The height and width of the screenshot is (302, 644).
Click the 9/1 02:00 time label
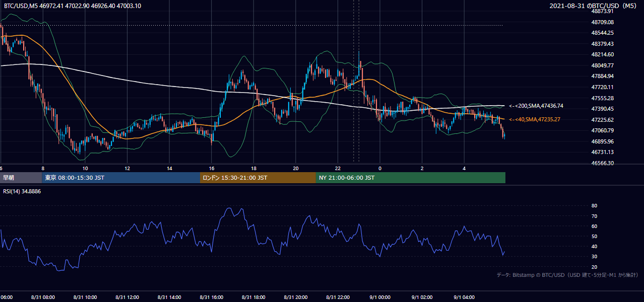pyautogui.click(x=422, y=297)
